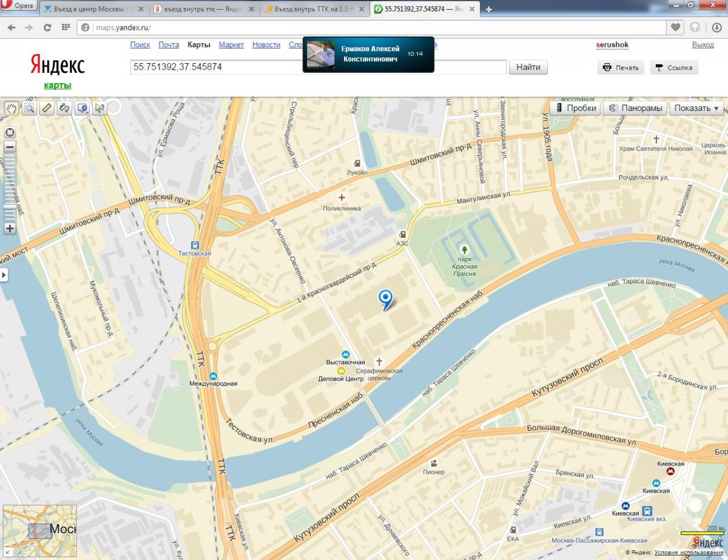Open the Условия использования link

tap(689, 553)
